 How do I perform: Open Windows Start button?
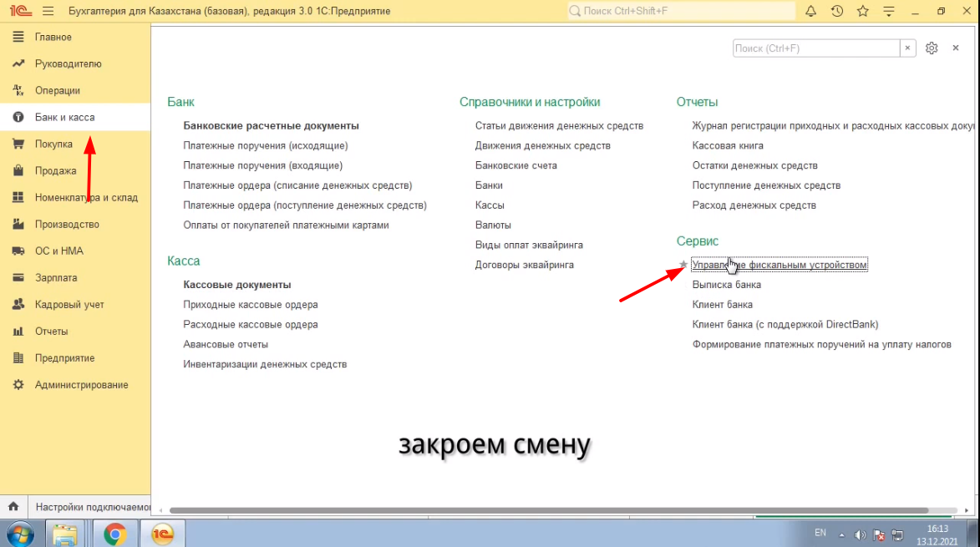pyautogui.click(x=20, y=534)
